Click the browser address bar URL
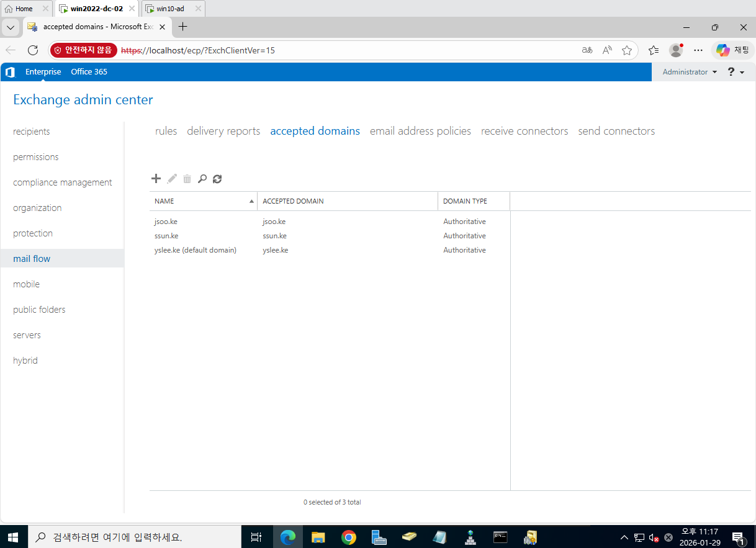This screenshot has height=548, width=756. pyautogui.click(x=197, y=50)
